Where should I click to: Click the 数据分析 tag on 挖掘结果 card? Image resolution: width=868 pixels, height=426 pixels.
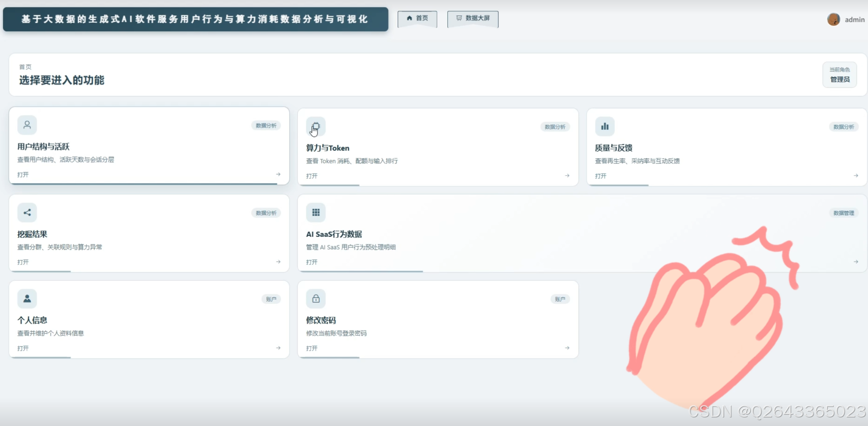(x=266, y=213)
